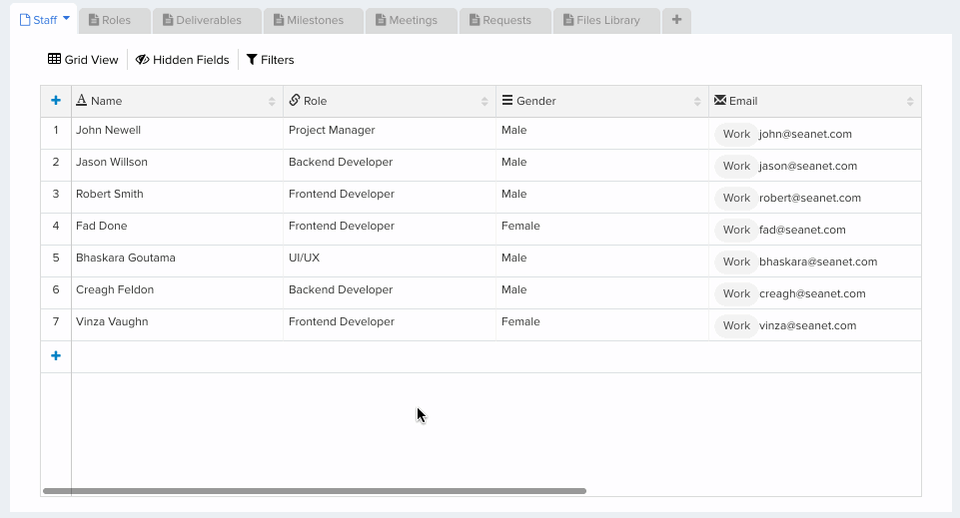Select the Creagh Feldon name cell
Viewport: 960px width, 518px height.
click(x=178, y=293)
